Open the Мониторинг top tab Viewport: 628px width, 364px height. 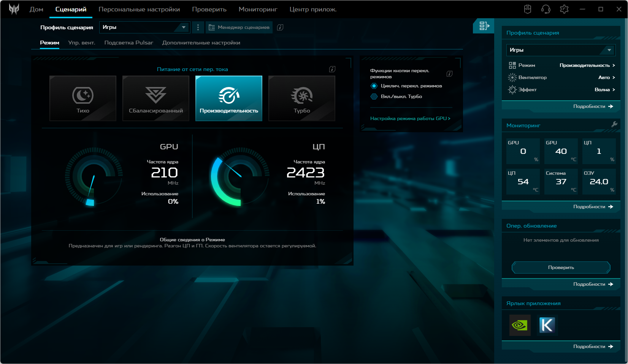(258, 9)
